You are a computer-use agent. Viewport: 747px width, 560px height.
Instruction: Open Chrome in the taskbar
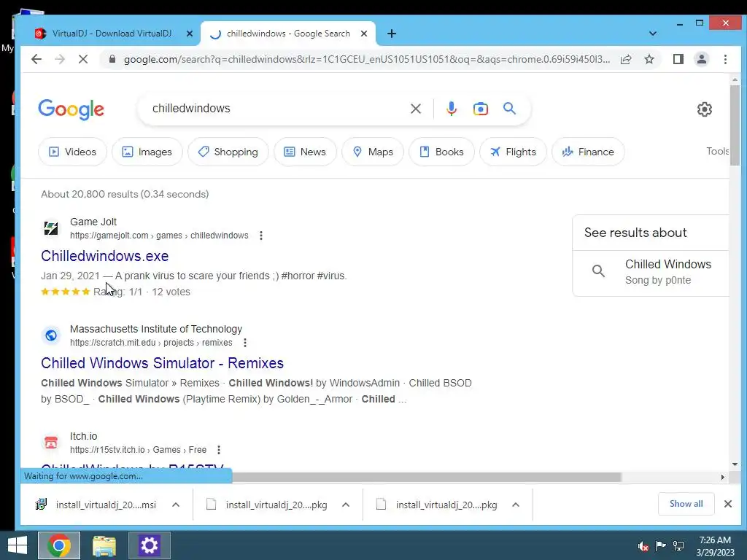[59, 545]
